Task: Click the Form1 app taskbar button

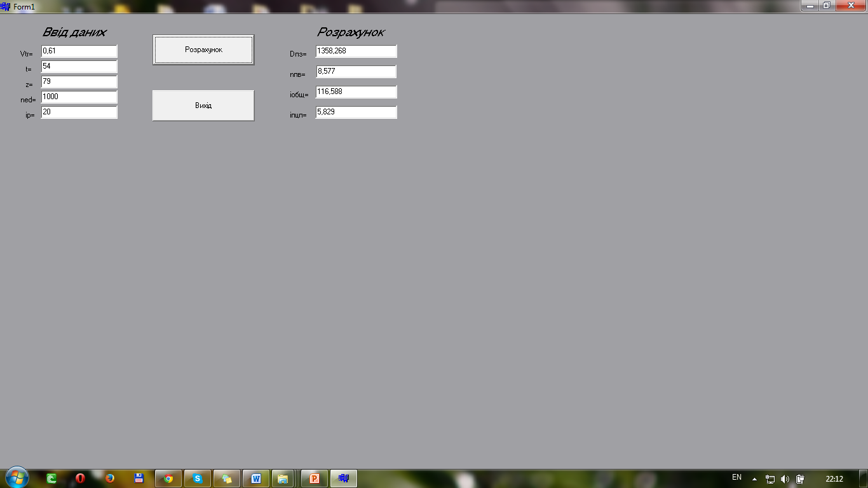Action: 344,478
